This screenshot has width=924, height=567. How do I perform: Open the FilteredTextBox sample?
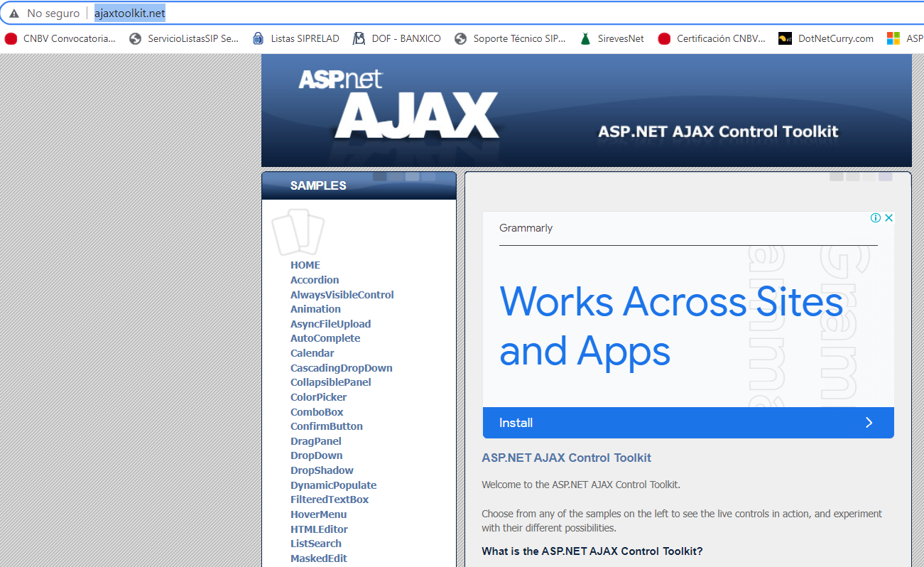coord(330,499)
